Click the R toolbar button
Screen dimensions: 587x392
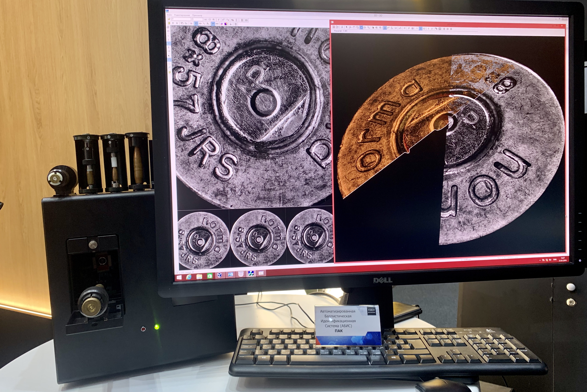point(214,20)
